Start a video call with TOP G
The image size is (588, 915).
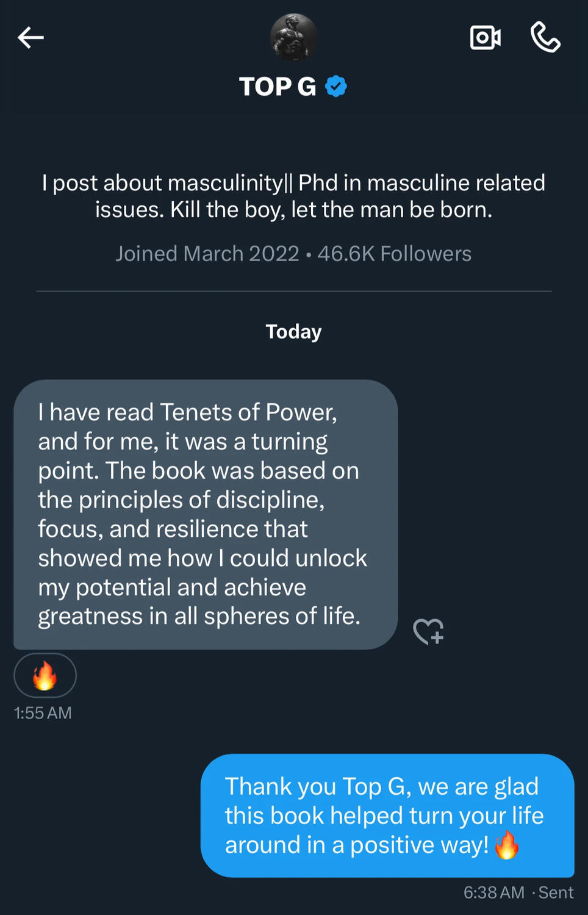pos(486,38)
